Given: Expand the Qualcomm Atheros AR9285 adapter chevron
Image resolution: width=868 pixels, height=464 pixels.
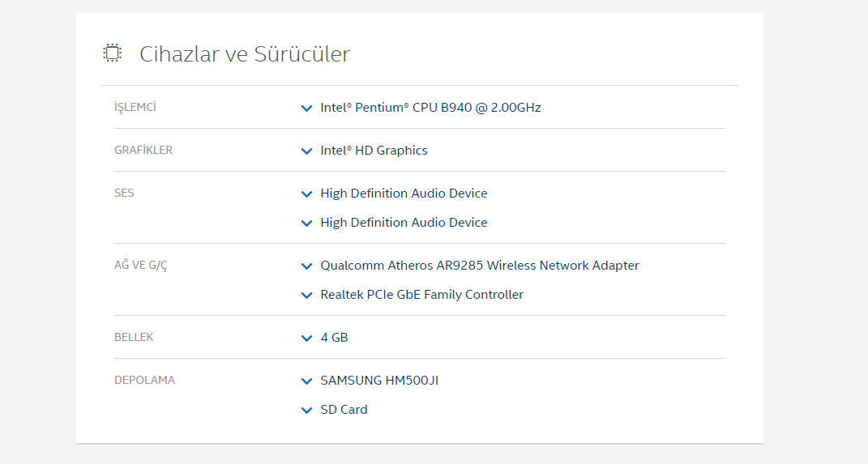Looking at the screenshot, I should point(306,266).
